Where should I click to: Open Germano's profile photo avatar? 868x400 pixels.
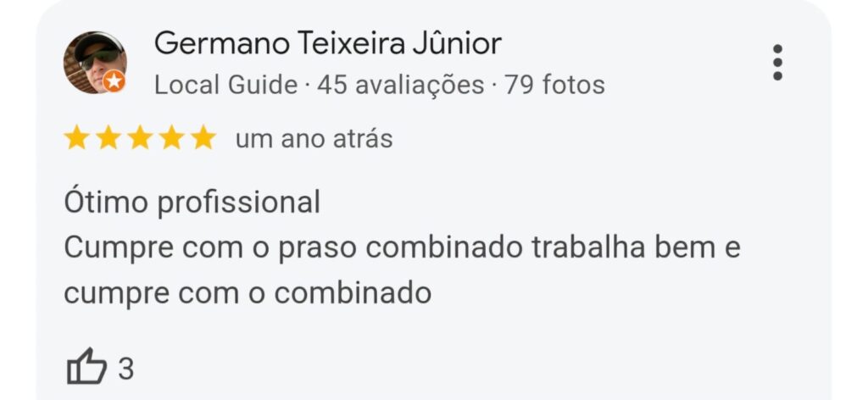click(95, 63)
